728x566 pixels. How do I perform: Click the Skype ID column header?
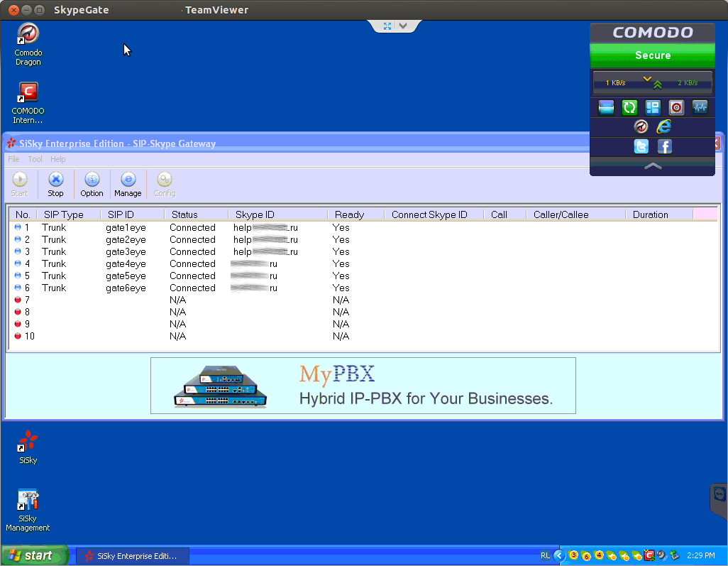255,214
